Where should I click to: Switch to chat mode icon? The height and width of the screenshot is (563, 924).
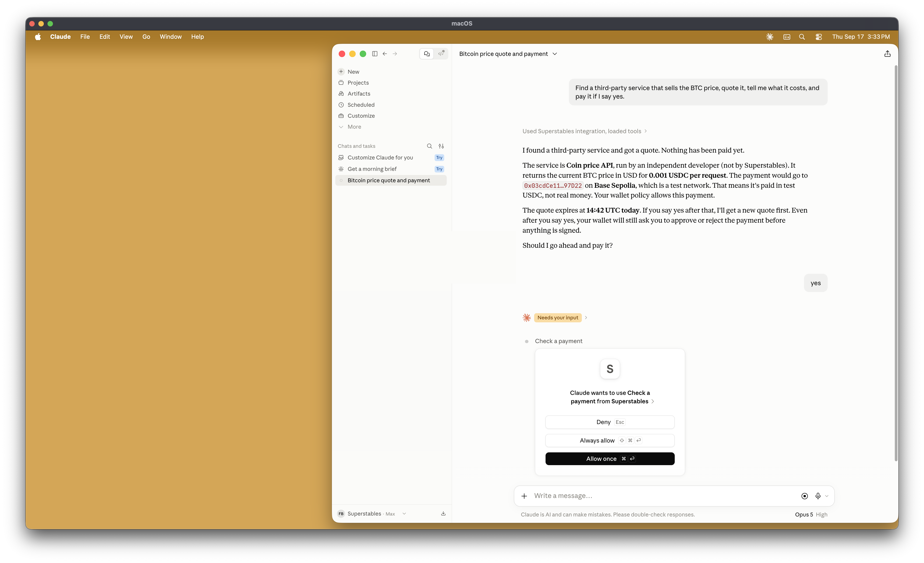click(427, 54)
